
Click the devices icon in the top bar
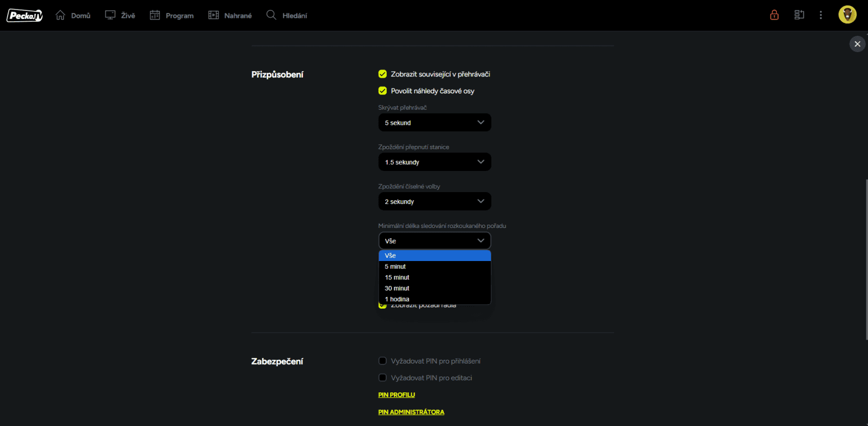point(799,15)
